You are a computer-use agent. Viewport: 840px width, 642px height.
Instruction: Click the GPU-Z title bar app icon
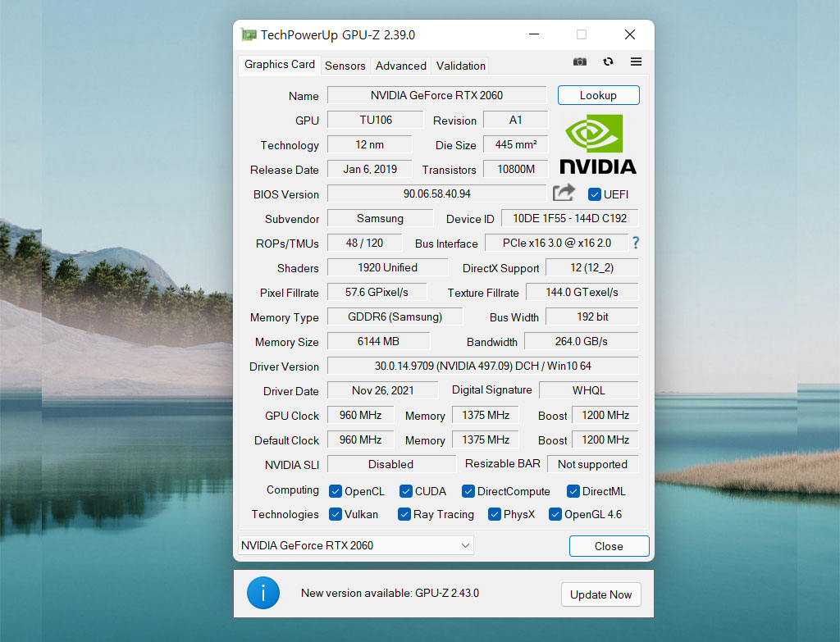(x=249, y=34)
